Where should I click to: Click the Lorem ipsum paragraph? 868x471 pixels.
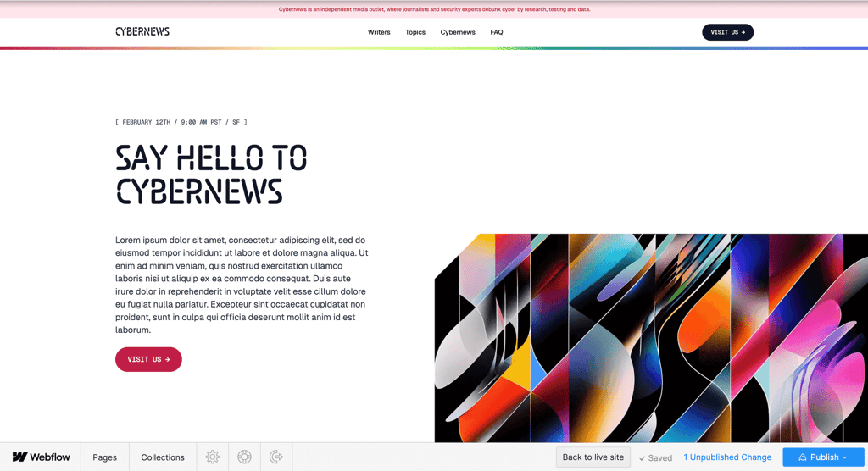pos(242,285)
